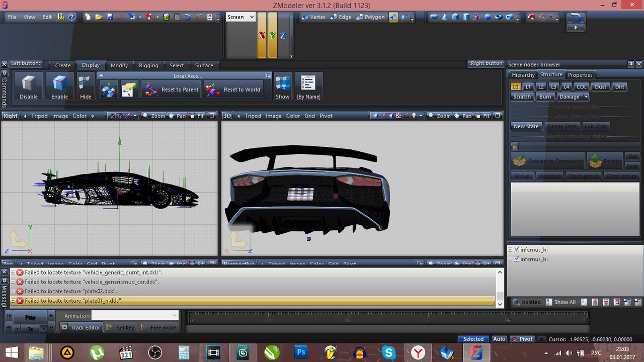644x362 pixels.
Task: Toggle the Auto button in status bar
Action: point(499,339)
